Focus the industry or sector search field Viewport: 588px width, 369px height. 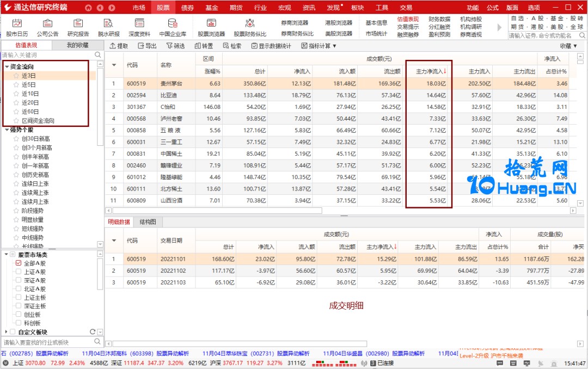[48, 342]
